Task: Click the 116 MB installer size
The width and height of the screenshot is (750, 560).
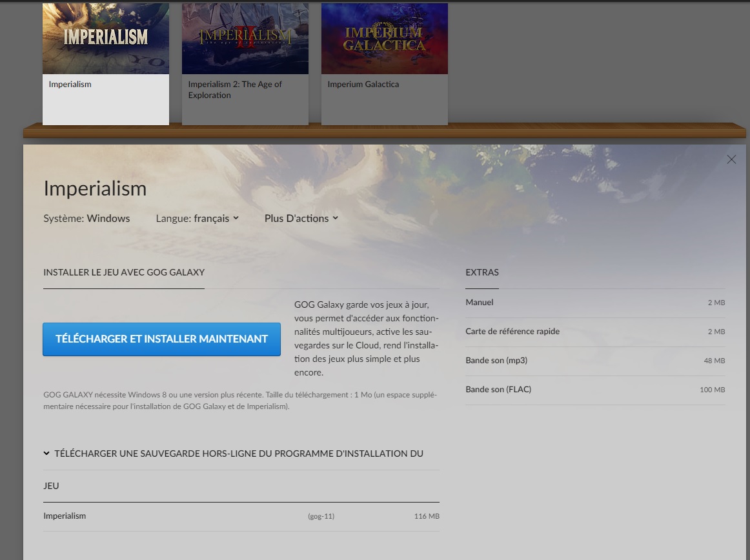Action: click(427, 517)
